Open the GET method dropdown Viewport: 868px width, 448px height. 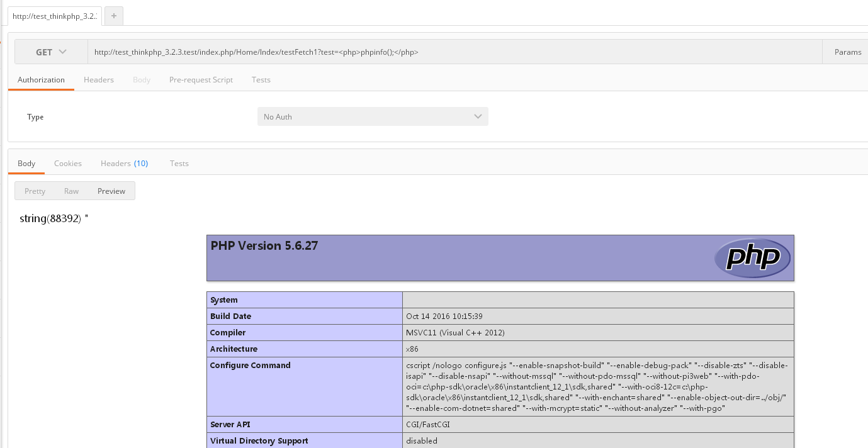pyautogui.click(x=52, y=52)
